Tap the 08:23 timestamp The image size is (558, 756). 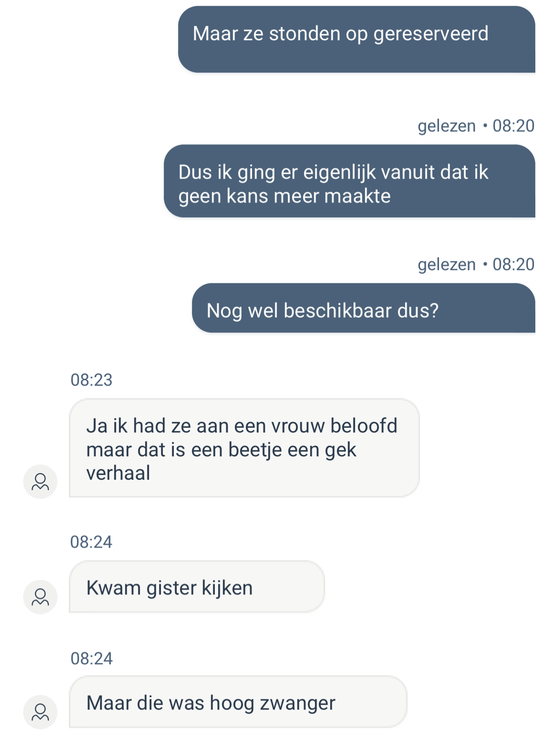92,380
